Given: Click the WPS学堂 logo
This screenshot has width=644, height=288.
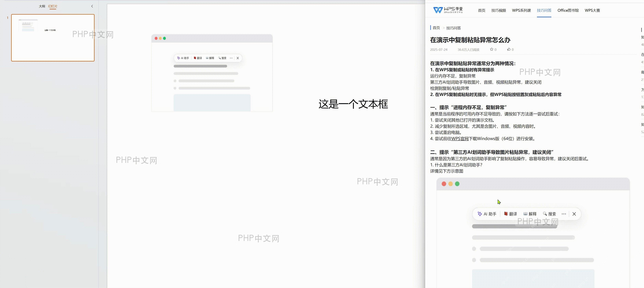Looking at the screenshot, I should [x=448, y=10].
